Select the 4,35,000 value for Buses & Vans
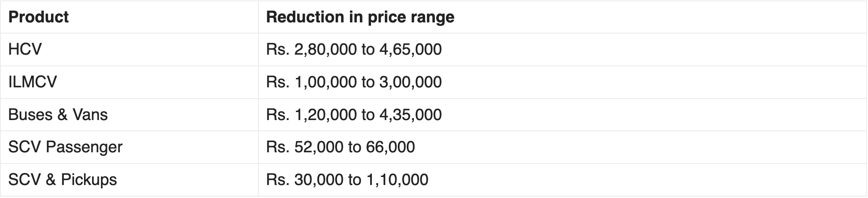This screenshot has height=198, width=868. click(x=410, y=115)
